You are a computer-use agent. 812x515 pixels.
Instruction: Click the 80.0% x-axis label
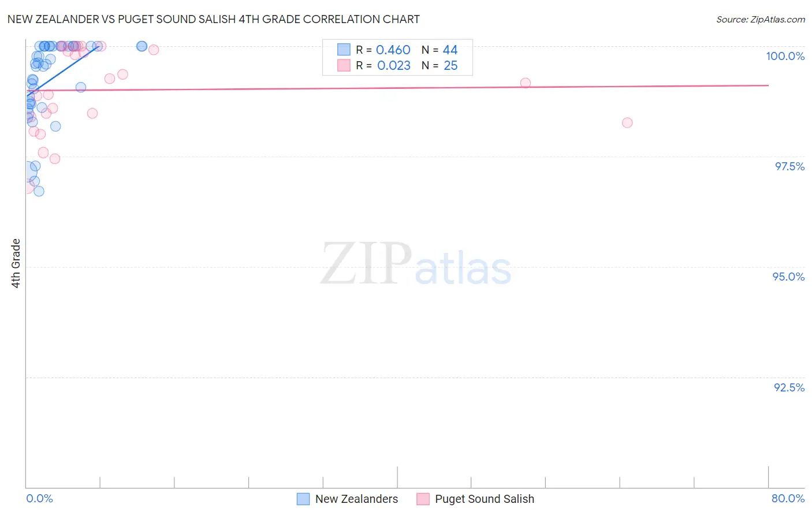(x=788, y=498)
